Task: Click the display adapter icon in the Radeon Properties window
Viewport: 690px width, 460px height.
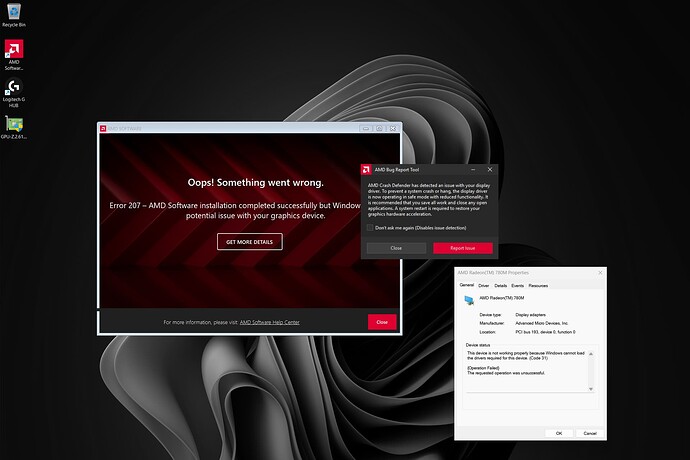Action: pos(469,300)
